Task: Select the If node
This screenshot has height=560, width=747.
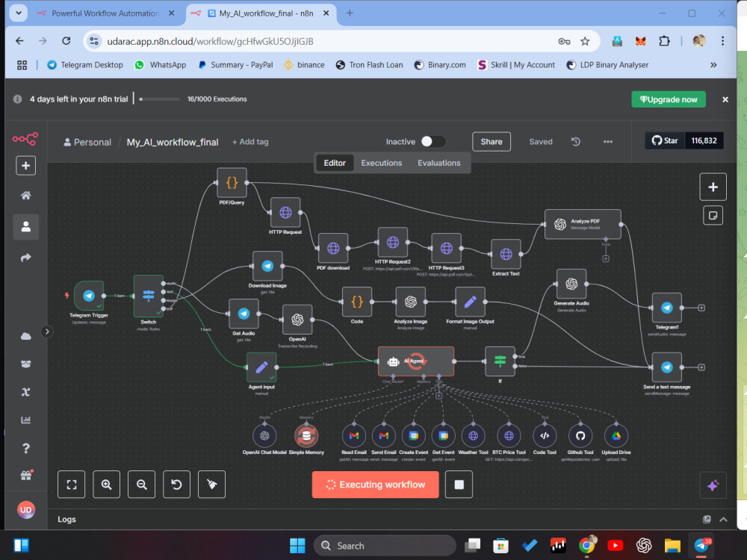Action: pyautogui.click(x=500, y=361)
